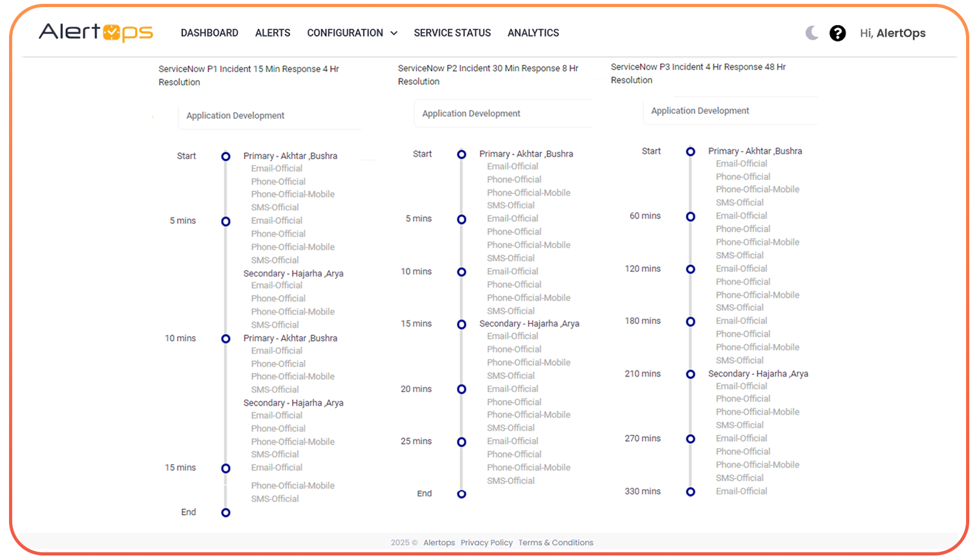Screen dimensions: 977x560
Task: Click the 60 mins marker on P3 timeline
Action: point(691,217)
